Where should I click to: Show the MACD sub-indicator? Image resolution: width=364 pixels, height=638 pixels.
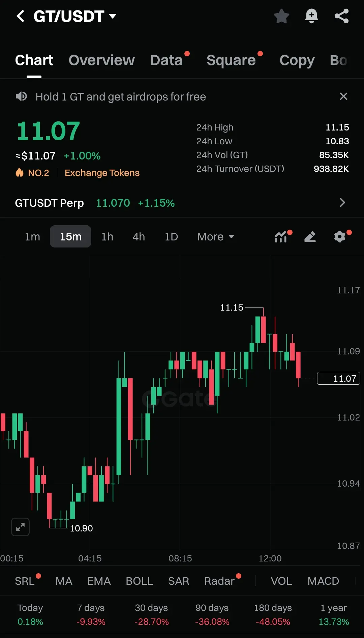(323, 581)
